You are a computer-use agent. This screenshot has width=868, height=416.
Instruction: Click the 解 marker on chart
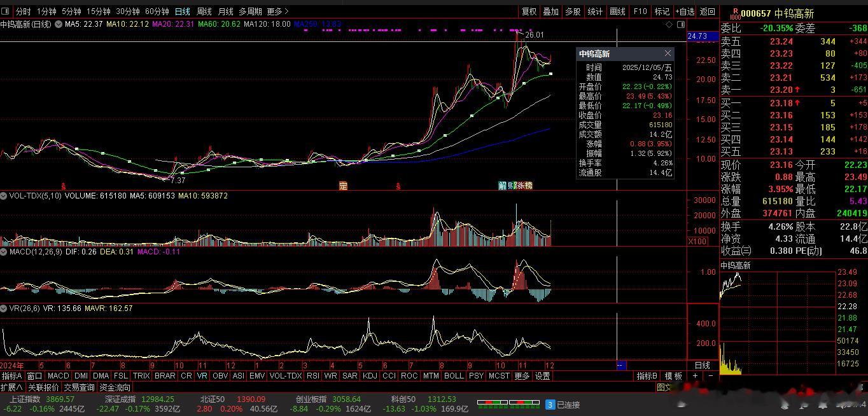(502, 186)
